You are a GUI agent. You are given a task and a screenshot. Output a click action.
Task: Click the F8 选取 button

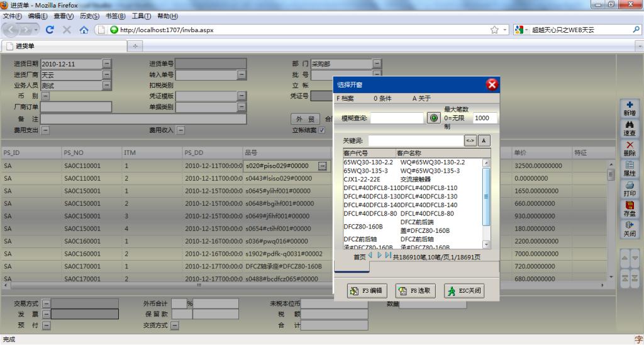pos(415,291)
